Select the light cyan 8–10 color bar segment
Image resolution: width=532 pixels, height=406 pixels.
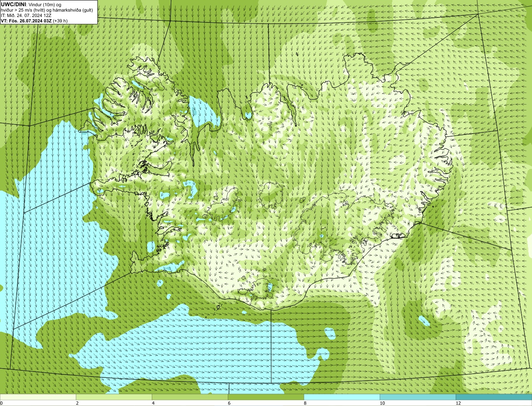(x=342, y=397)
